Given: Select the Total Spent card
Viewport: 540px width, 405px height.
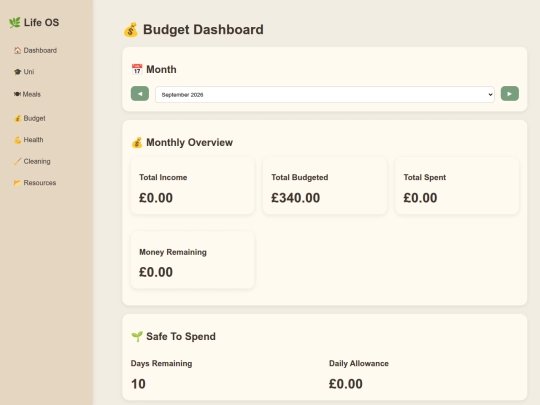Looking at the screenshot, I should click(457, 186).
